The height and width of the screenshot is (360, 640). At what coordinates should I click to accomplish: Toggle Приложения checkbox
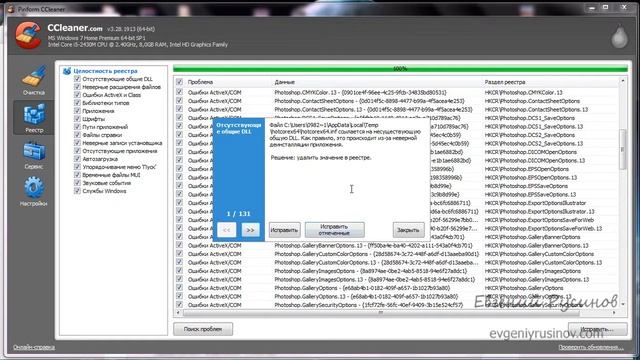pos(77,111)
